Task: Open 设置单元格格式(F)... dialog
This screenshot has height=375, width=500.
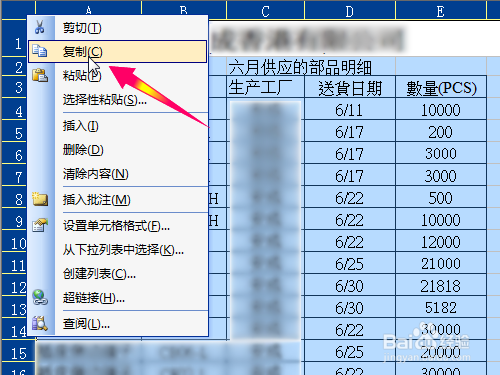Action: [x=118, y=226]
